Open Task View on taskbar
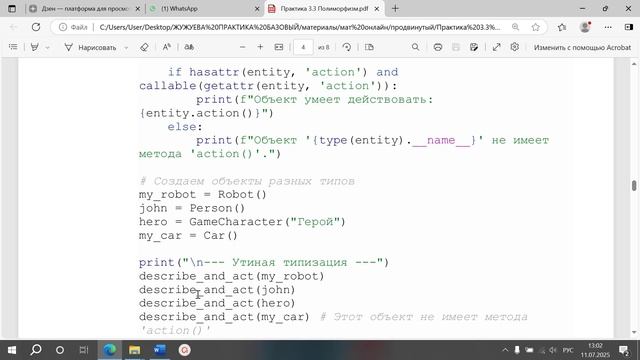 (x=84, y=350)
